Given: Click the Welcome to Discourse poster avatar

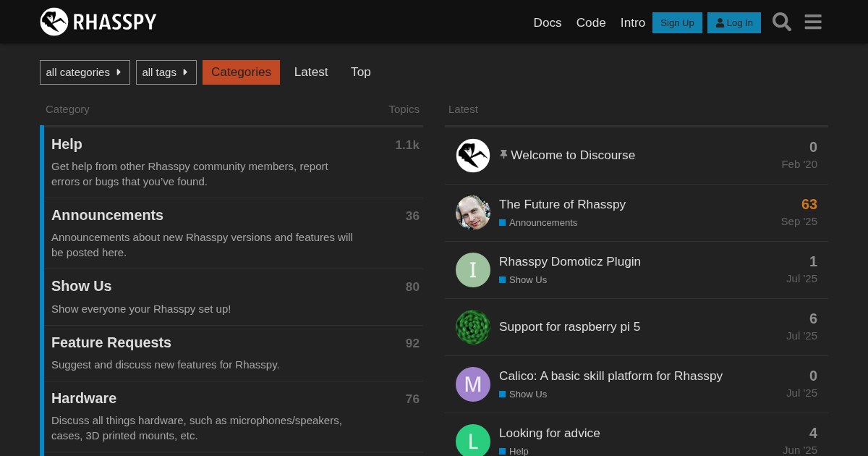Looking at the screenshot, I should coord(473,156).
